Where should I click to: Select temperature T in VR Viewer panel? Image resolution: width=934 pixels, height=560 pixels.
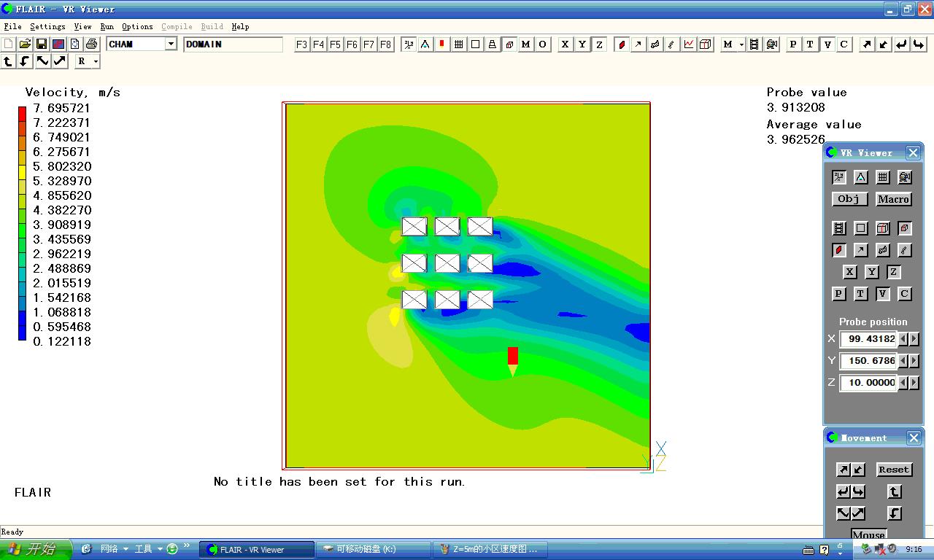[x=861, y=294]
